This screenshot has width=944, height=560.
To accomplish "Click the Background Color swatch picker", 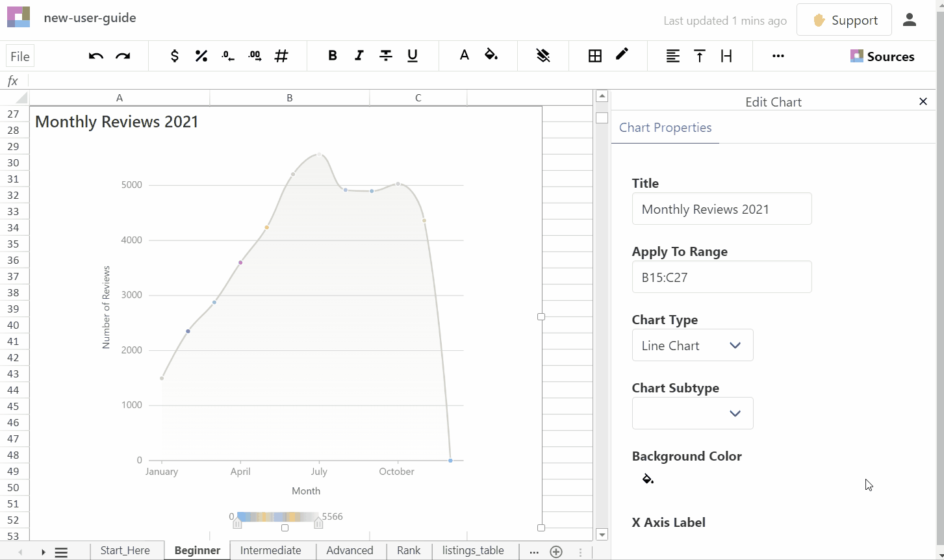I will coord(648,479).
